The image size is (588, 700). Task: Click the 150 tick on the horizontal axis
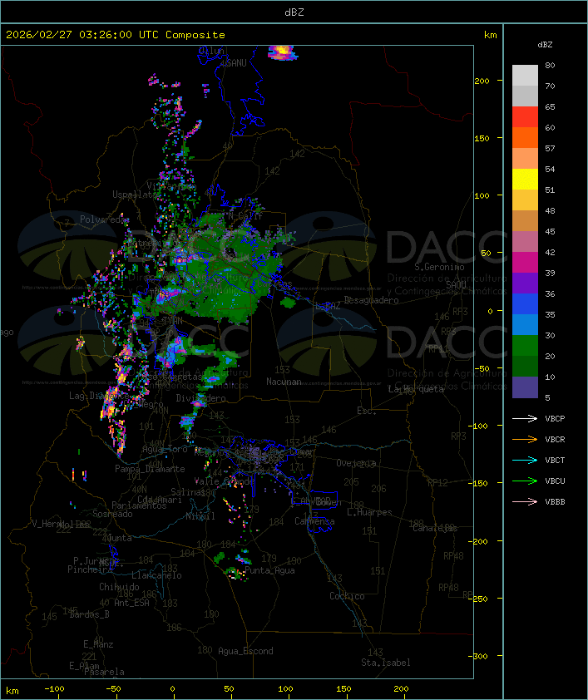point(343,689)
